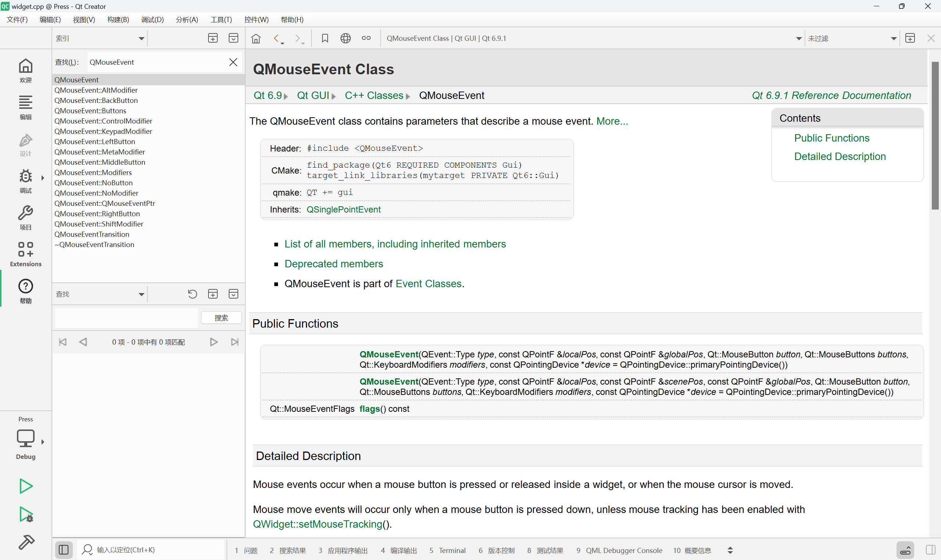Click the green Run button

(x=25, y=486)
